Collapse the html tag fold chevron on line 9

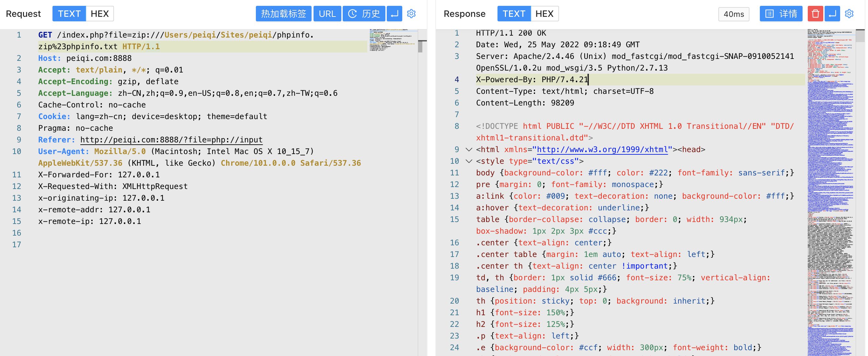469,150
